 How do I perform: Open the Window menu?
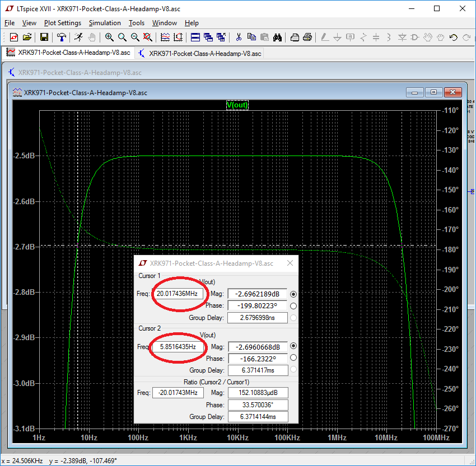point(165,23)
